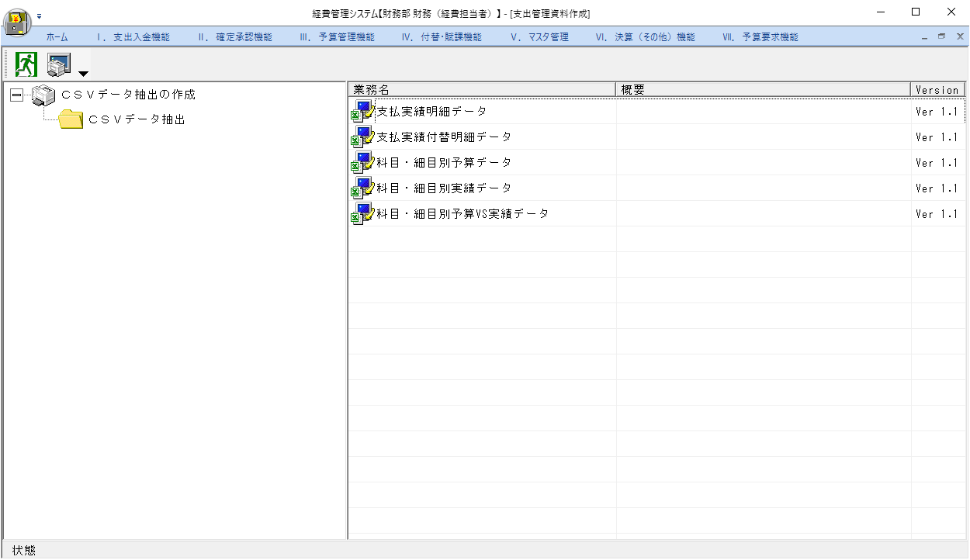The height and width of the screenshot is (560, 970).
Task: Click the icon for 支払実績付替明細データ
Action: [362, 137]
